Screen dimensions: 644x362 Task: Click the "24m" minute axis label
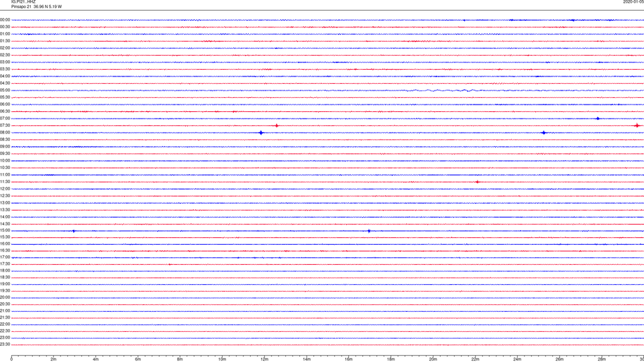point(517,359)
